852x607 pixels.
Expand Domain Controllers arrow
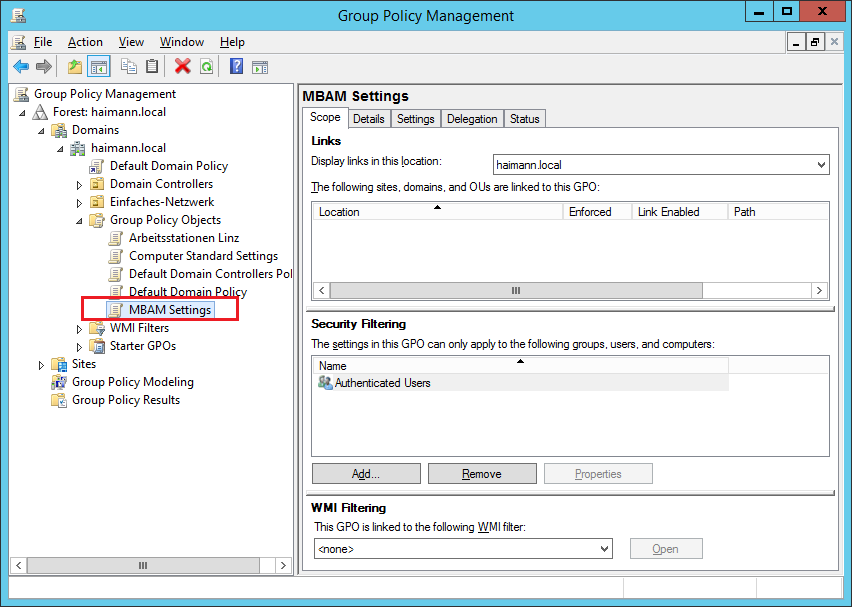79,185
